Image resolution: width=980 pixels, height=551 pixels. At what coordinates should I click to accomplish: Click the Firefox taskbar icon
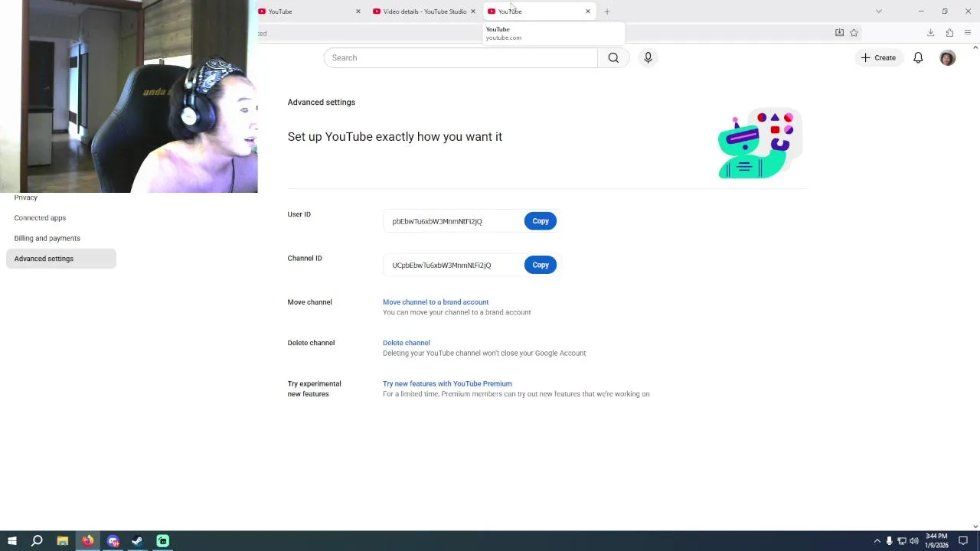tap(88, 541)
